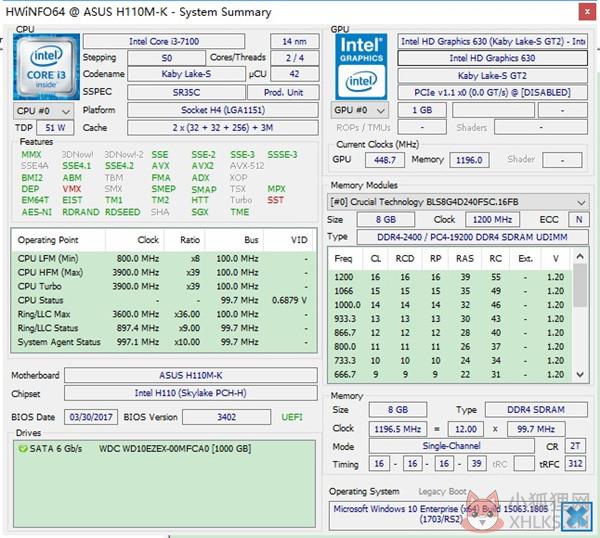The image size is (600, 538).
Task: Click the Operating Point column header
Action: pyautogui.click(x=58, y=240)
